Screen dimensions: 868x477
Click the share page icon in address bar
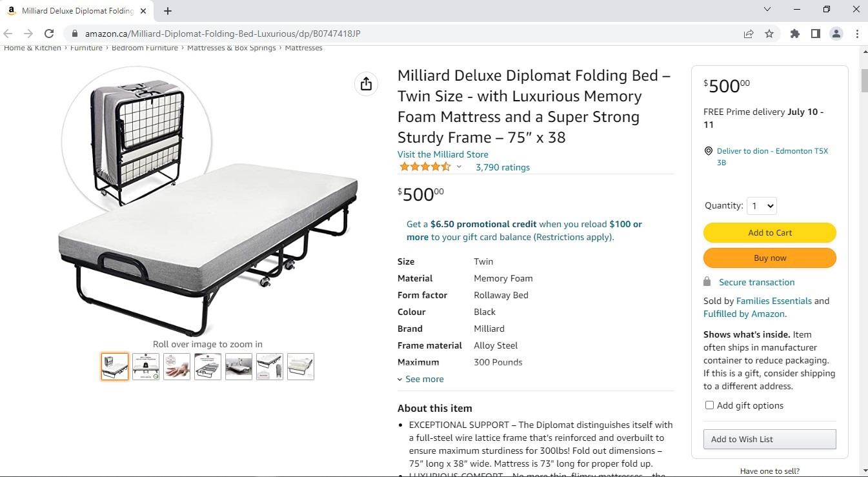tap(749, 34)
